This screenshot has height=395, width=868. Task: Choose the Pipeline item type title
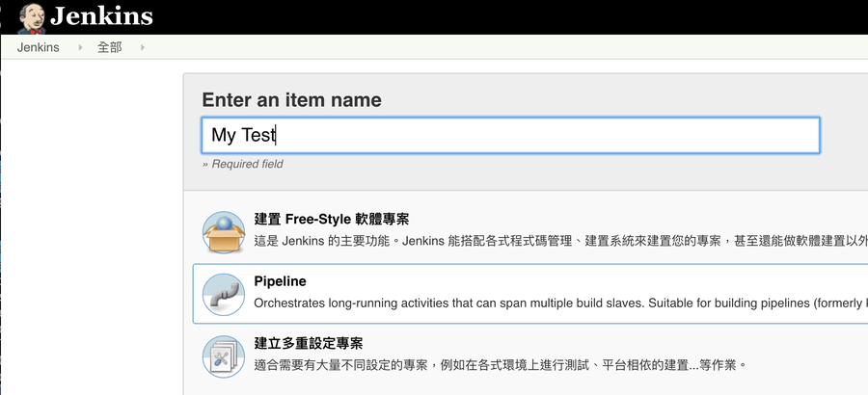pyautogui.click(x=280, y=281)
